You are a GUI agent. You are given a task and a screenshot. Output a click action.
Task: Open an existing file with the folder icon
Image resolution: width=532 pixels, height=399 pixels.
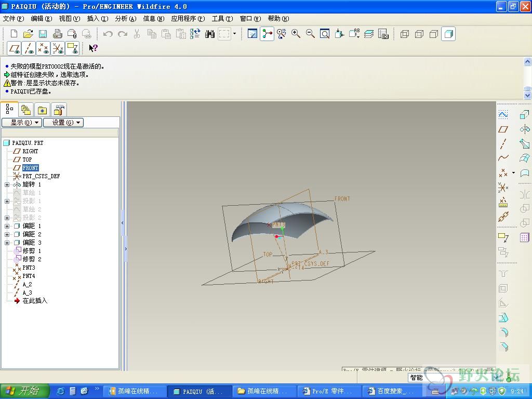(x=28, y=34)
